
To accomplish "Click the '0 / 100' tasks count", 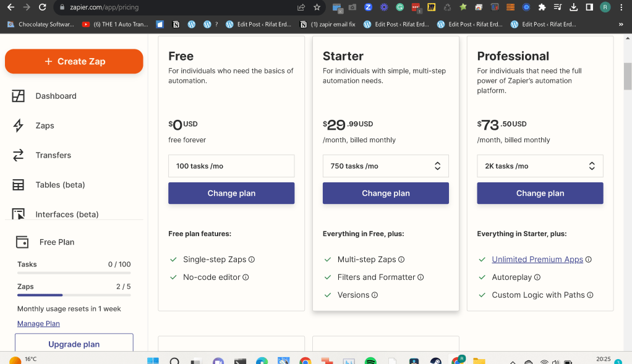I will pyautogui.click(x=119, y=265).
